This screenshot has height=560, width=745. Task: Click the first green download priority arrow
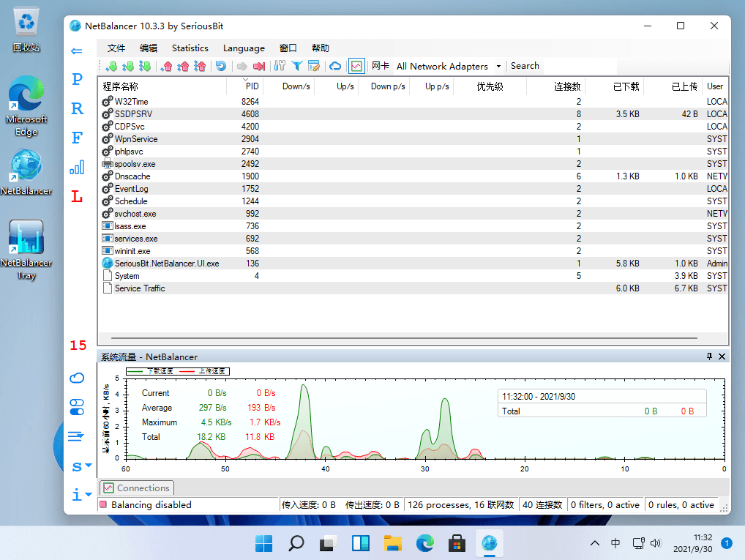[x=112, y=66]
